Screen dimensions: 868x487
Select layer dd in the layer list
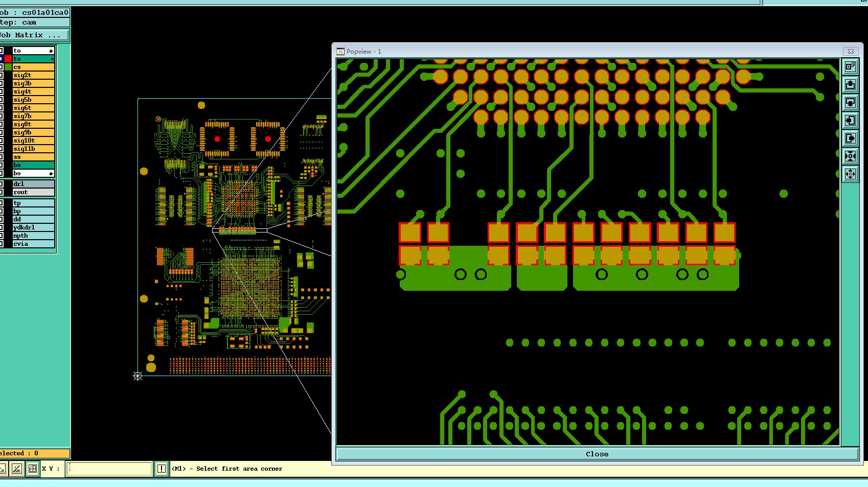[33, 219]
